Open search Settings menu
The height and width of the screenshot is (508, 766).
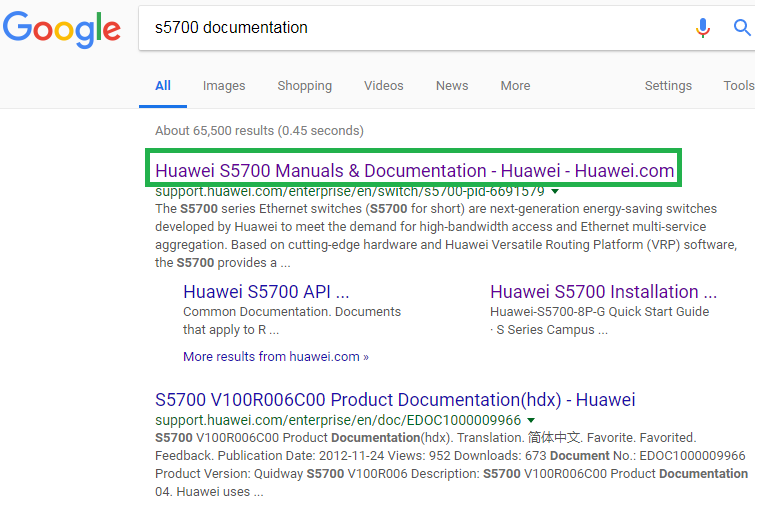(668, 86)
